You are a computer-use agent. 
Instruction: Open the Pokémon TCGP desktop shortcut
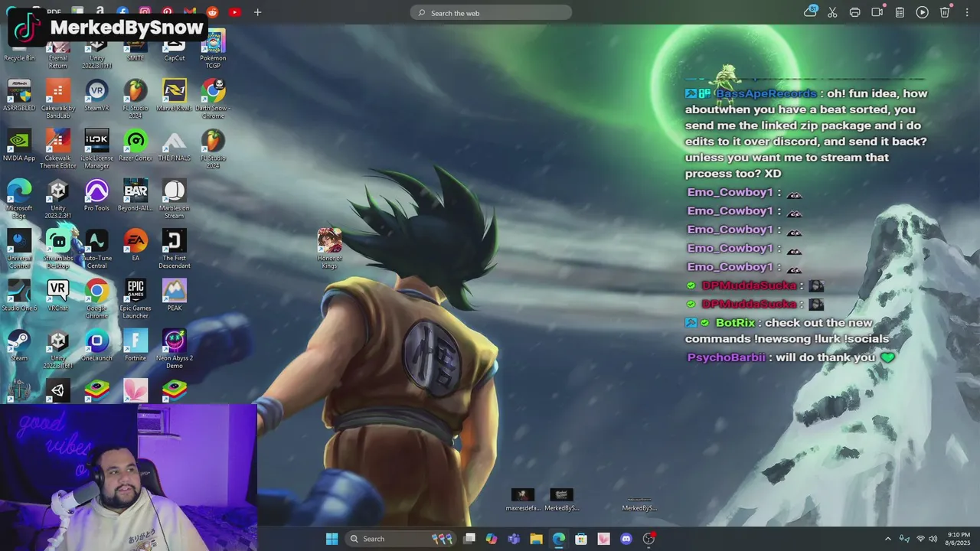[x=213, y=49]
